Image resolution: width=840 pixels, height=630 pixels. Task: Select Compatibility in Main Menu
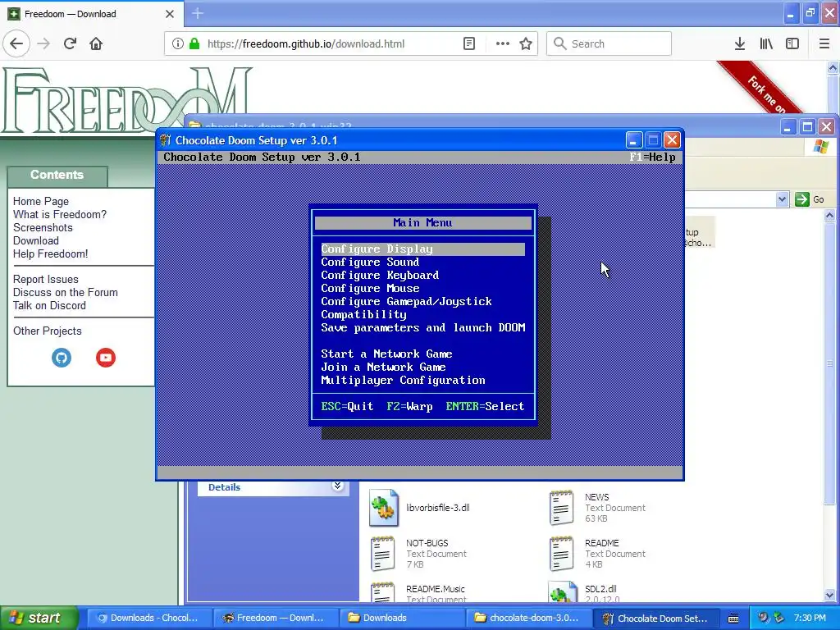pyautogui.click(x=363, y=314)
